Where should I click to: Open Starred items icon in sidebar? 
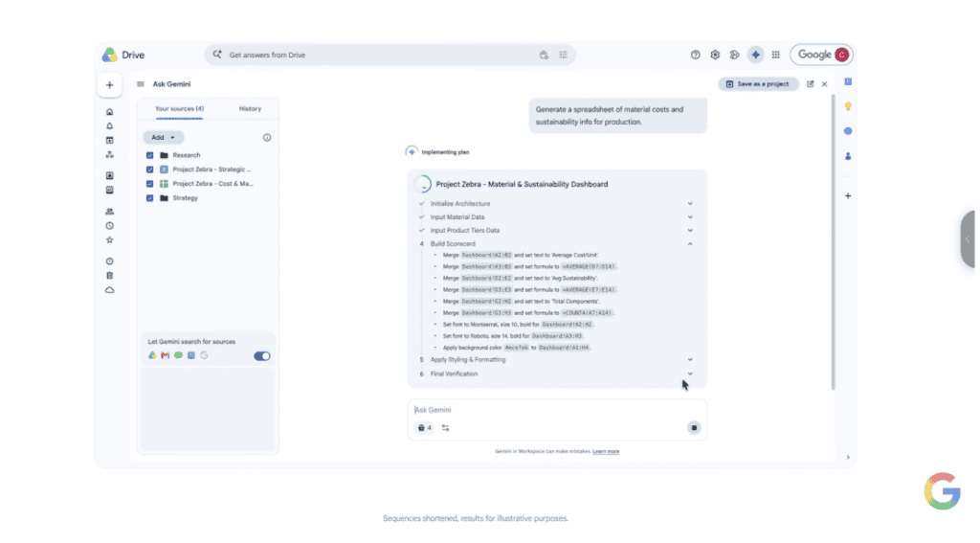pyautogui.click(x=109, y=240)
